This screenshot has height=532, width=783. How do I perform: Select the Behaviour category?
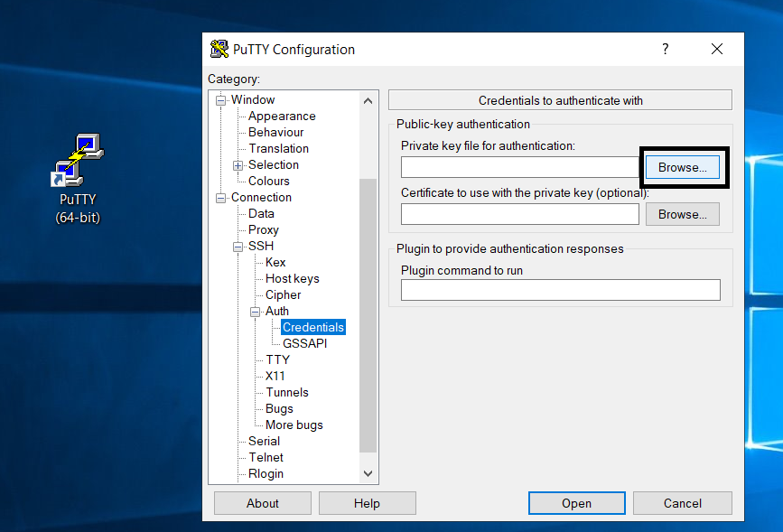(275, 133)
